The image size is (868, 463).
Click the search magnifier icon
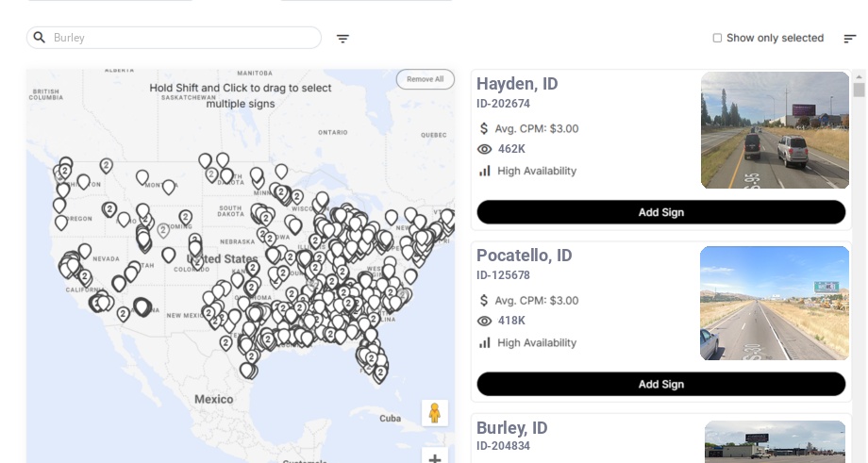pos(40,38)
